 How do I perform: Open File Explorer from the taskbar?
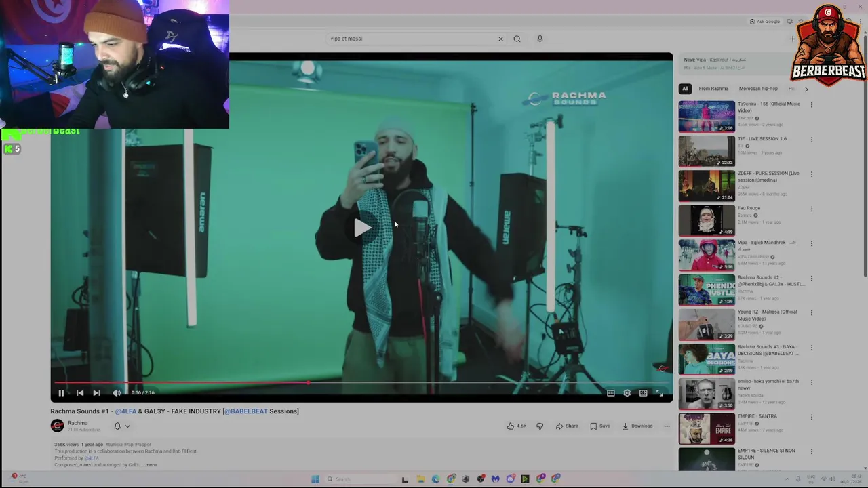pyautogui.click(x=420, y=479)
